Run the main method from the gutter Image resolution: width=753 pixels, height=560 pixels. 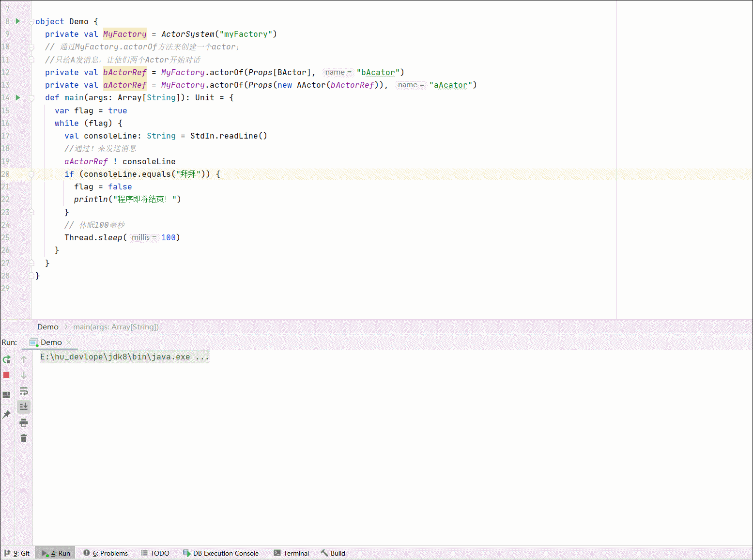18,97
